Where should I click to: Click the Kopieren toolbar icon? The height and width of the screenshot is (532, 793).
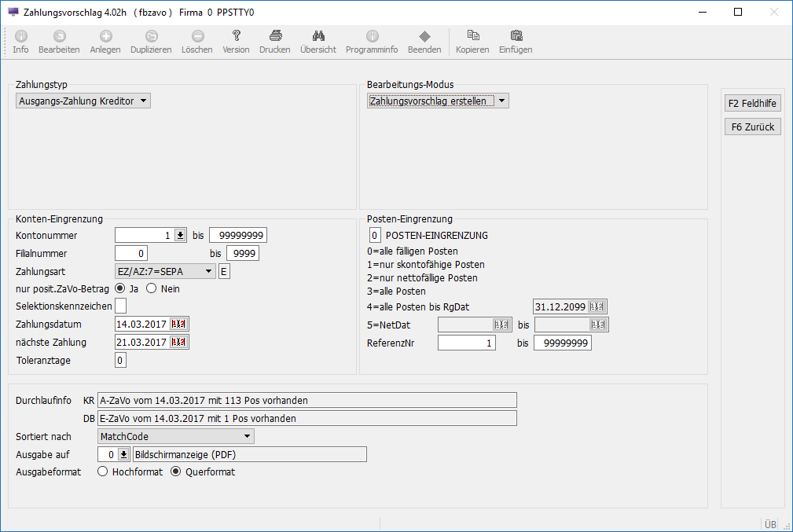472,36
